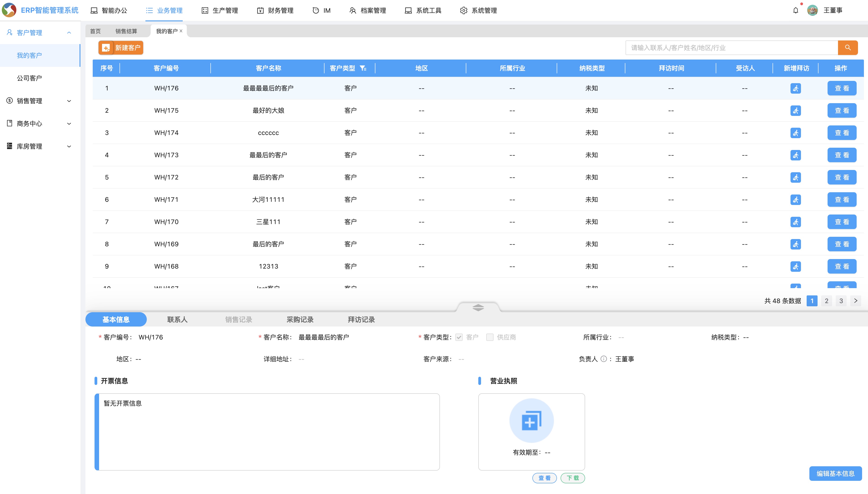Go to page 2

826,301
